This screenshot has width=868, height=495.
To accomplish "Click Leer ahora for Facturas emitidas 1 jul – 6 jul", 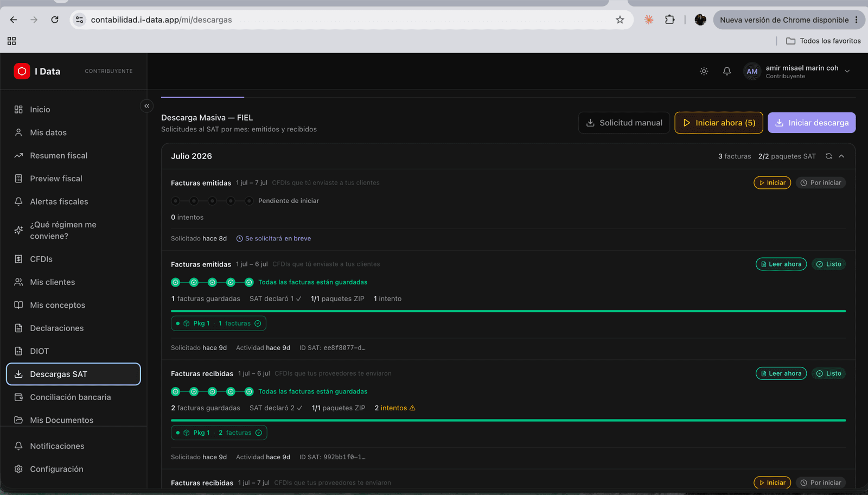I will click(x=781, y=264).
